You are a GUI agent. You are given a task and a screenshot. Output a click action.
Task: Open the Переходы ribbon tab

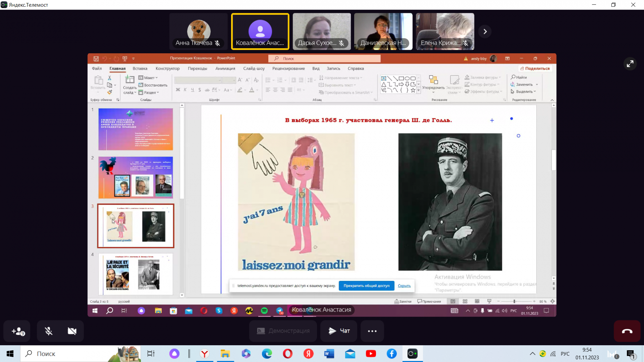(x=197, y=69)
